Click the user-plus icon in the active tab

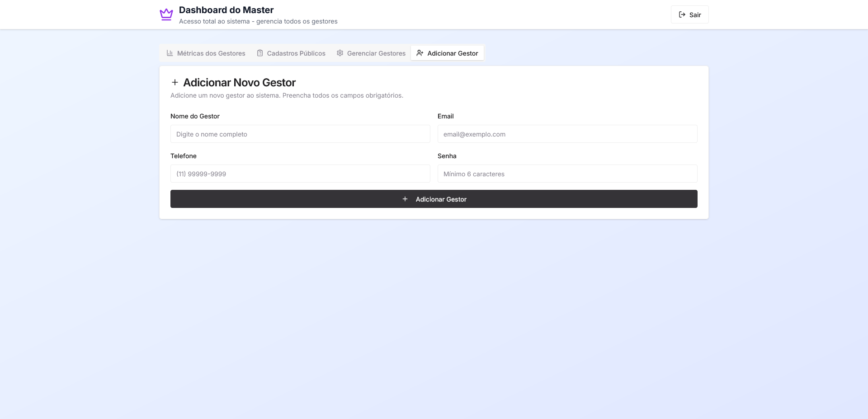[x=420, y=53]
